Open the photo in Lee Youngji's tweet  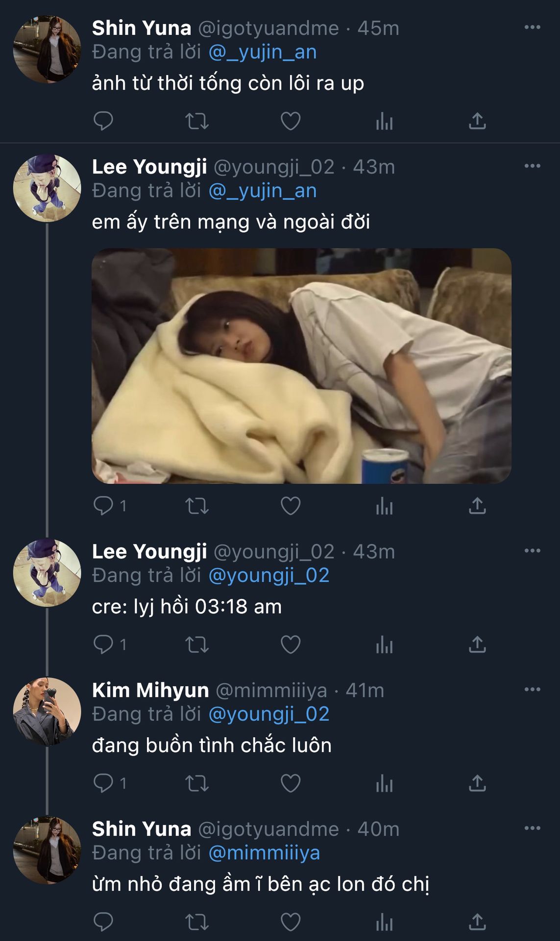301,366
